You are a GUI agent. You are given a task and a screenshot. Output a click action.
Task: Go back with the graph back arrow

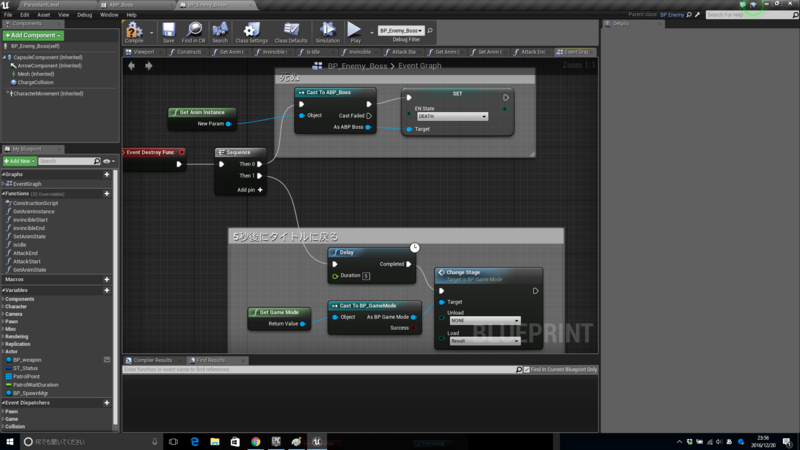pos(132,66)
